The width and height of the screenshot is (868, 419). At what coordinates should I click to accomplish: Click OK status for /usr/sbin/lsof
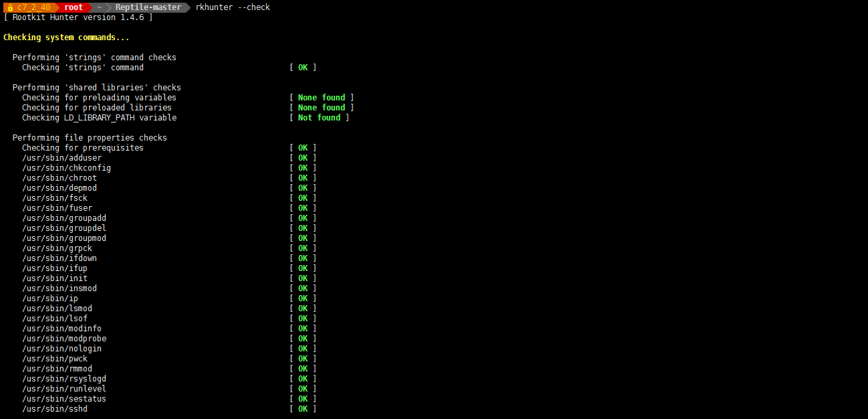click(x=303, y=319)
